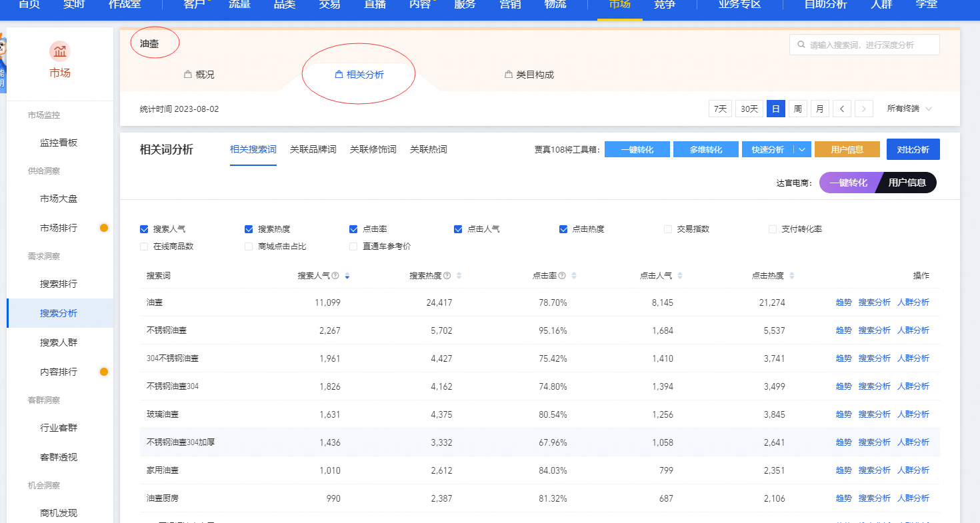
Task: Sort table by 点击热度 column arrows
Action: pos(792,276)
